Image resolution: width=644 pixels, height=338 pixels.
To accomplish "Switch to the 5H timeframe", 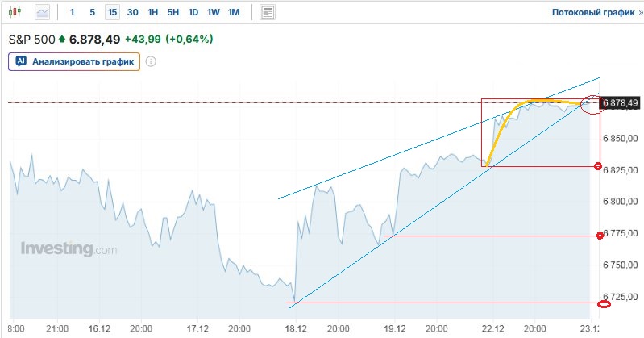I will 173,12.
